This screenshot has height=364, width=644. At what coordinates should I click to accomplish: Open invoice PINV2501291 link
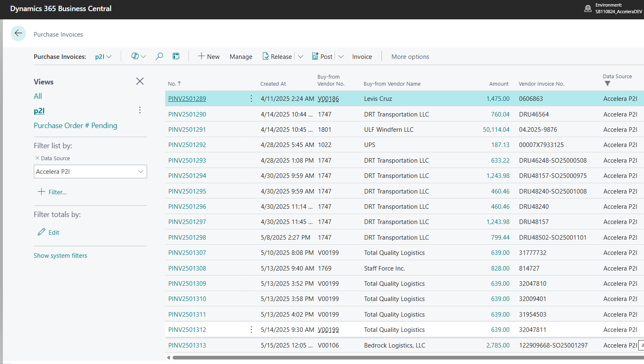click(x=187, y=130)
